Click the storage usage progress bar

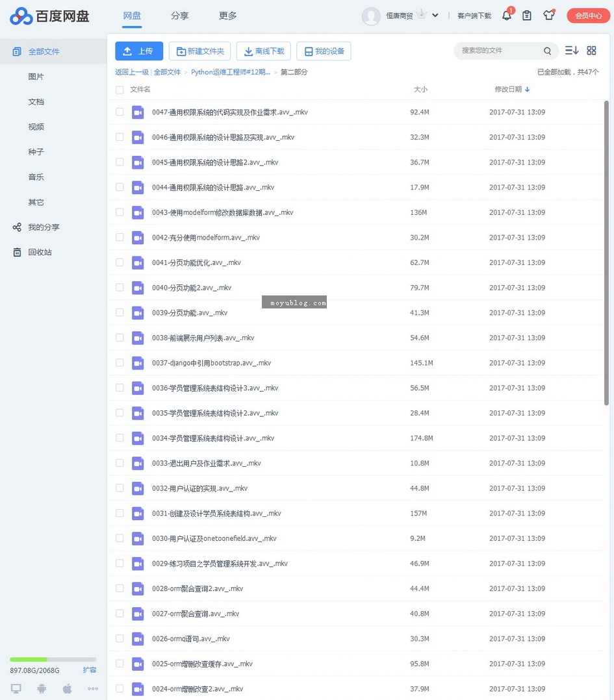click(52, 658)
